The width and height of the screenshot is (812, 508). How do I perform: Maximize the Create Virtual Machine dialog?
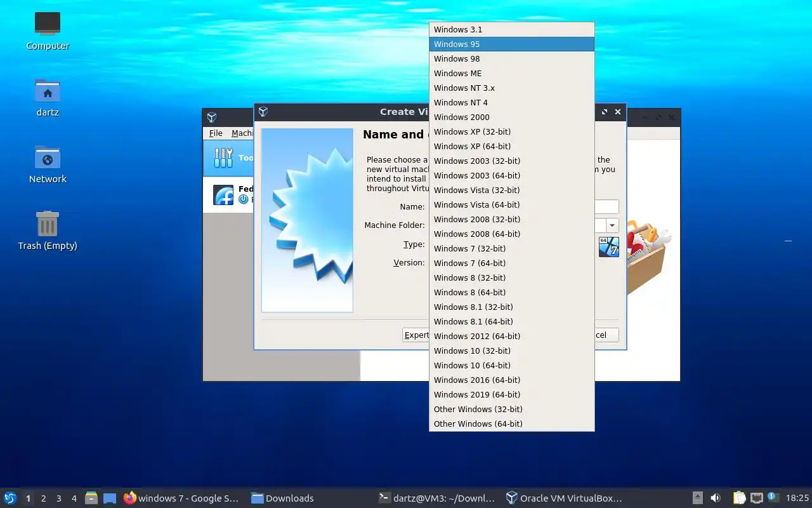[x=605, y=112]
